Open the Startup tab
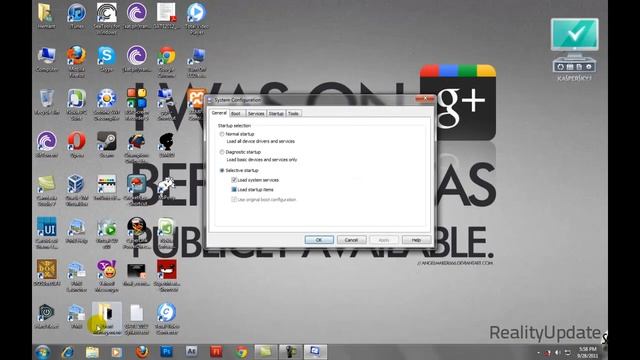This screenshot has height=360, width=640. click(x=276, y=113)
